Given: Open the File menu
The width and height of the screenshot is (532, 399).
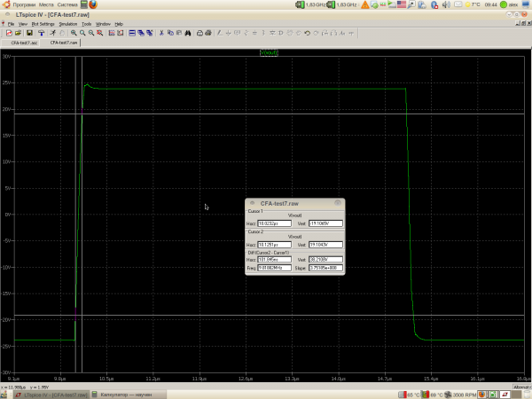Looking at the screenshot, I should point(12,24).
